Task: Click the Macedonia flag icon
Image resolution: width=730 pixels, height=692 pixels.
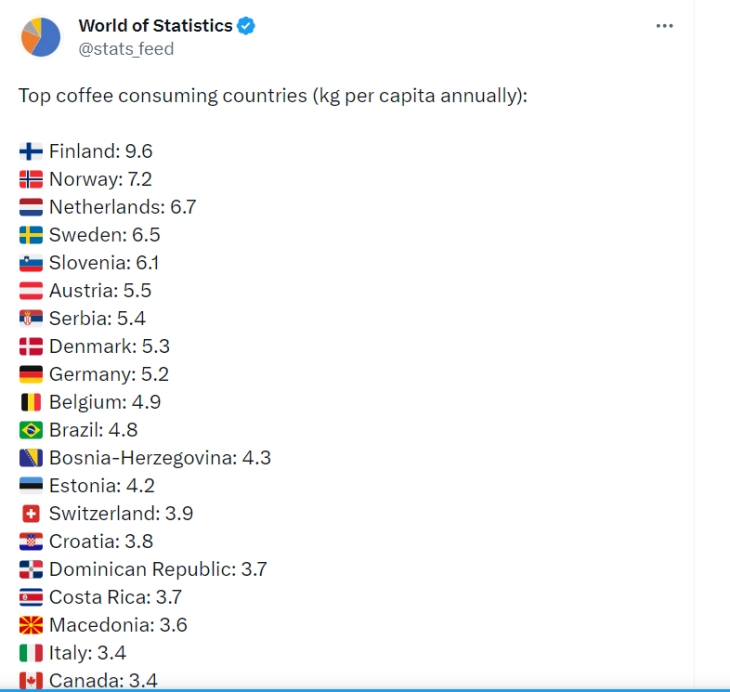Action: tap(31, 625)
